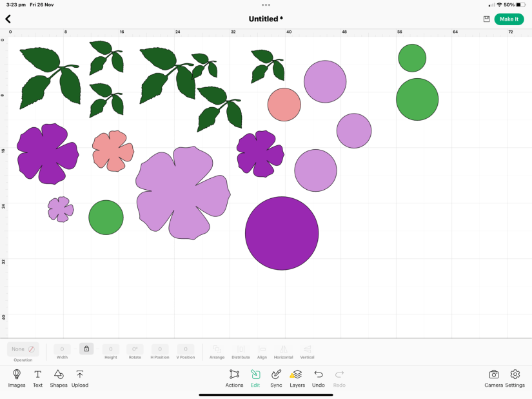Open the Camera tool
This screenshot has height=399, width=532.
[493, 378]
